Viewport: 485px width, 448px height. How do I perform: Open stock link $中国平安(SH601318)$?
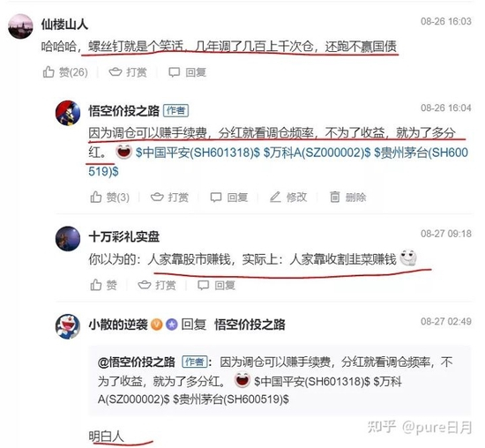(198, 153)
